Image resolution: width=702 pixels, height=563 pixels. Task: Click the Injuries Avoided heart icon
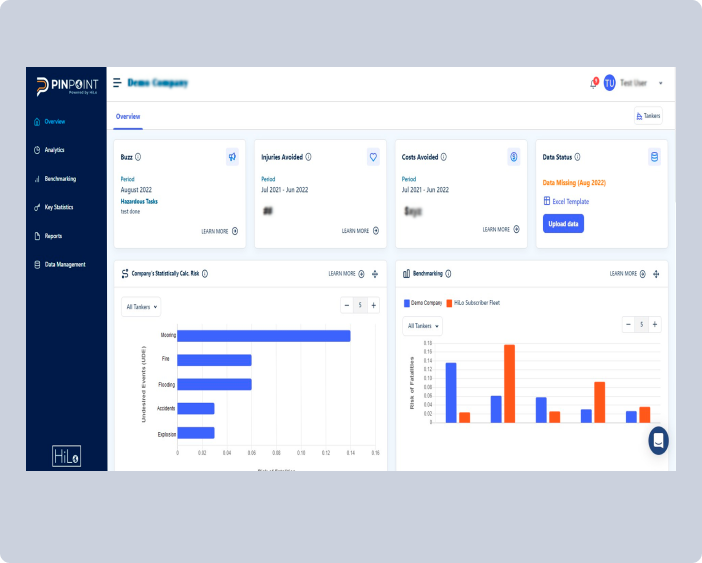(x=373, y=157)
